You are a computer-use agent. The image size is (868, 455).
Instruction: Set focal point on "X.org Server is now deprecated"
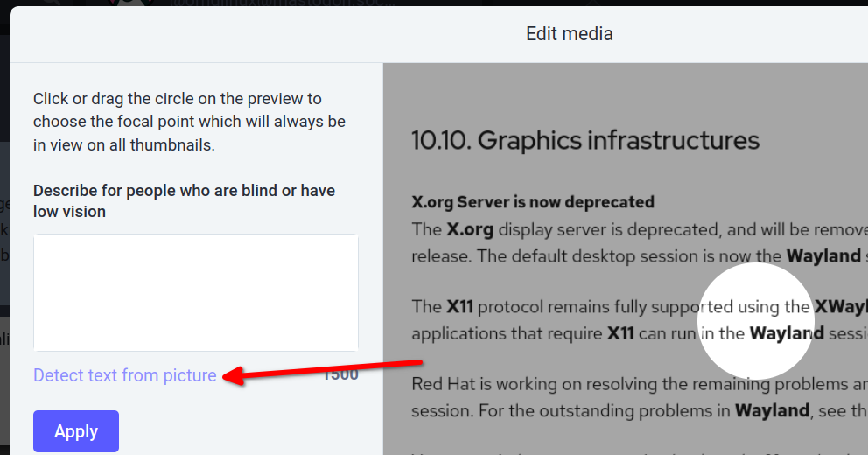click(x=532, y=202)
